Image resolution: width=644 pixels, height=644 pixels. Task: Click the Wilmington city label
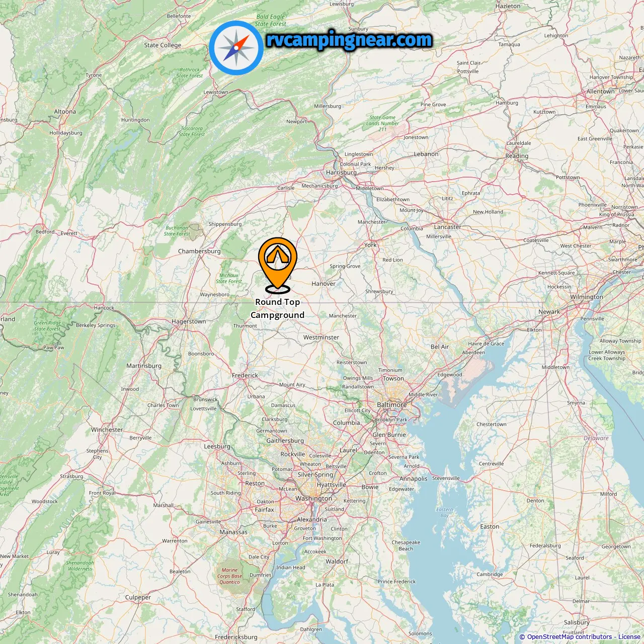pos(587,297)
